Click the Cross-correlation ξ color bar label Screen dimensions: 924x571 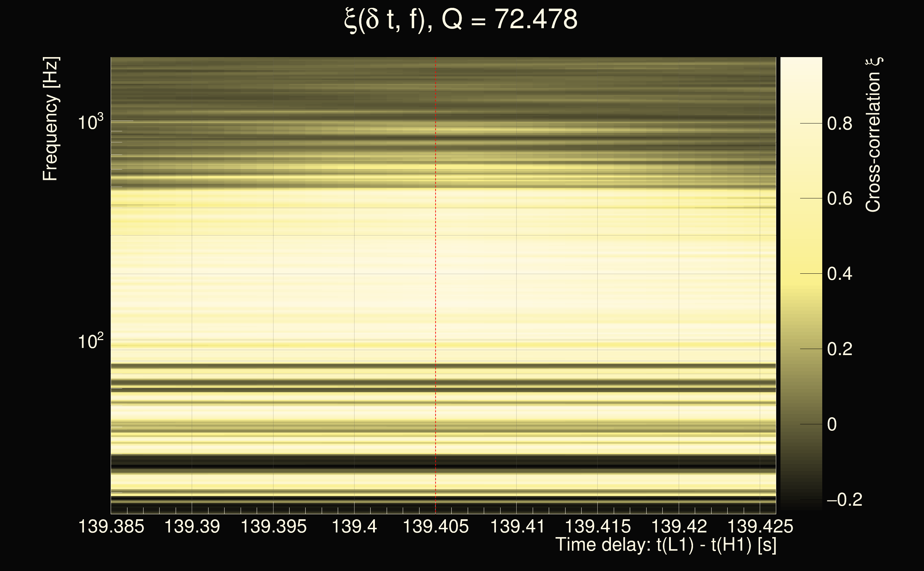click(873, 135)
